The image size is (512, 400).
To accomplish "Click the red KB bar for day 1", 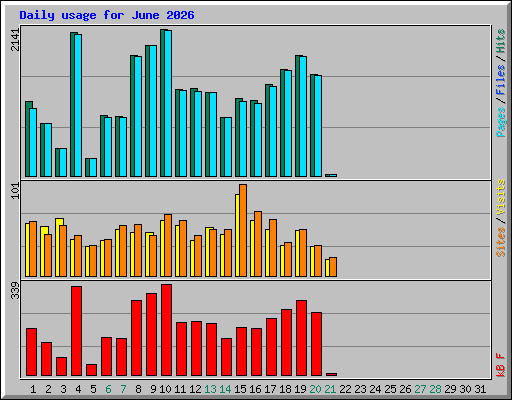I will point(31,352).
